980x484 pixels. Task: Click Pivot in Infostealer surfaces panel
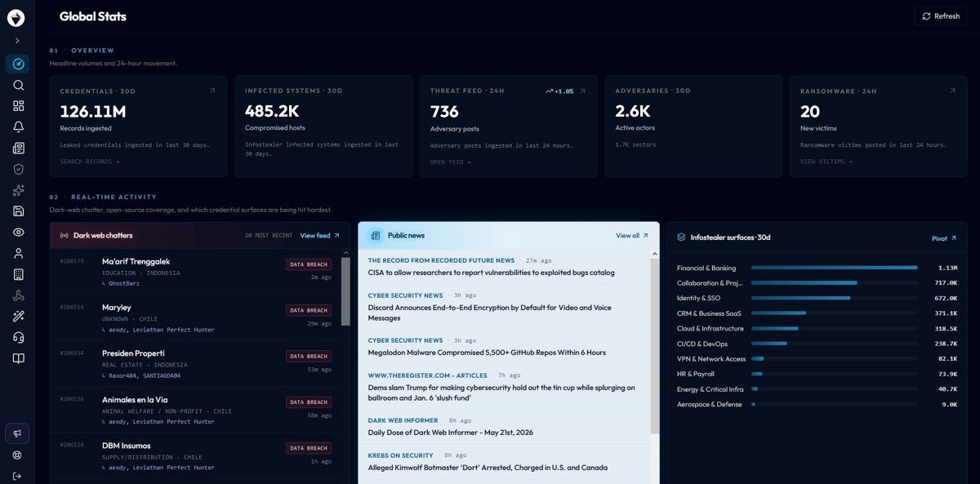(x=944, y=238)
